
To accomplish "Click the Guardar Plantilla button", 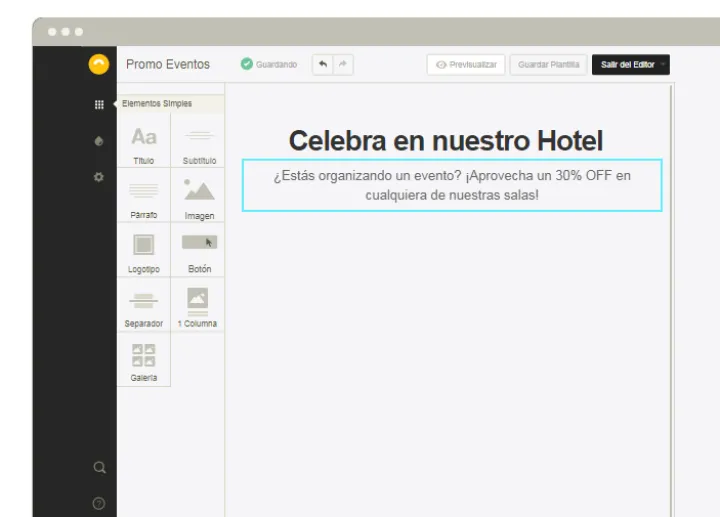I will pyautogui.click(x=548, y=65).
